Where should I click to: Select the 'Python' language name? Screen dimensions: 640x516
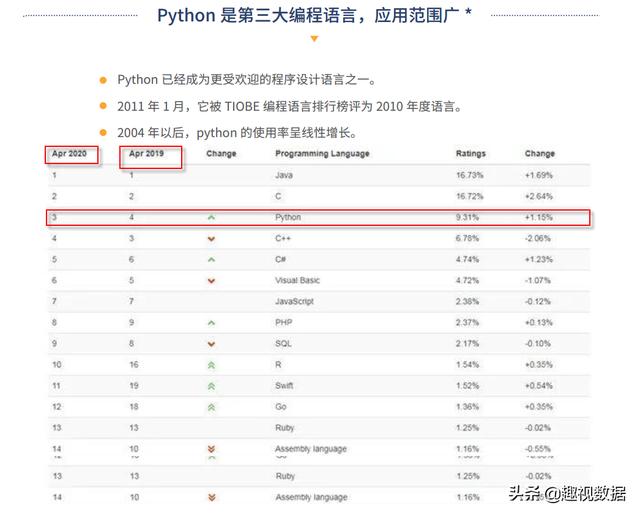(288, 217)
